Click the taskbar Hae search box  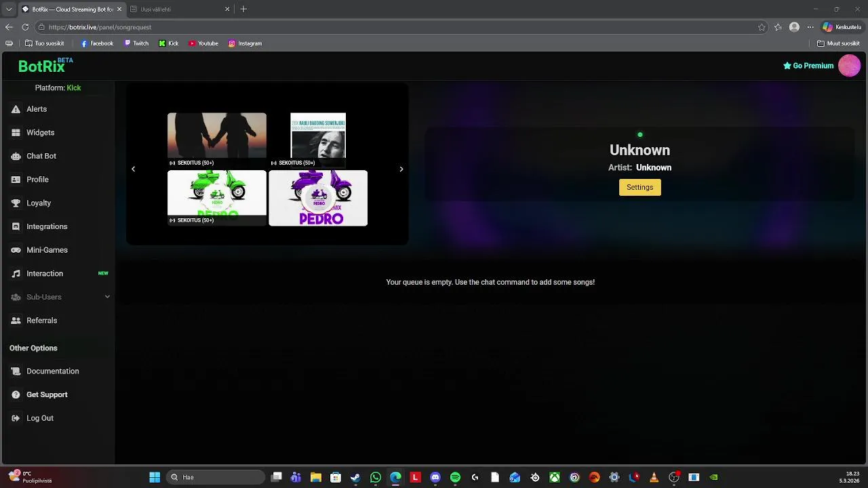click(216, 477)
